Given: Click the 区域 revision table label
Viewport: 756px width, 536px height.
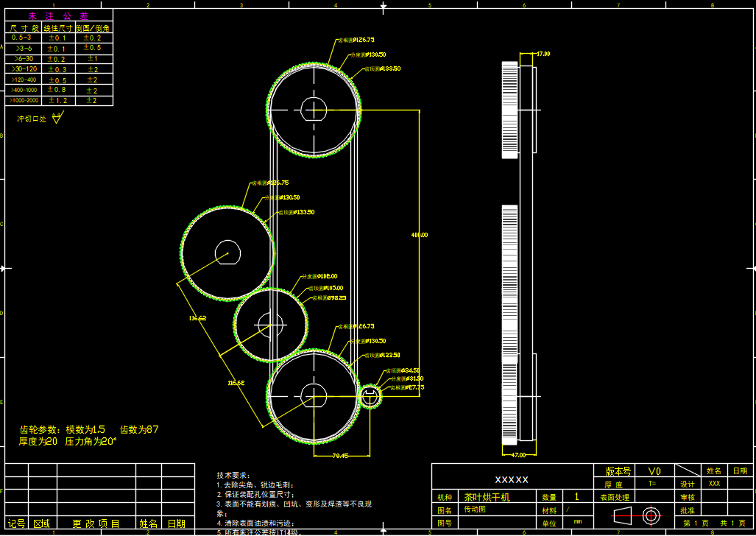Looking at the screenshot, I should tap(43, 523).
